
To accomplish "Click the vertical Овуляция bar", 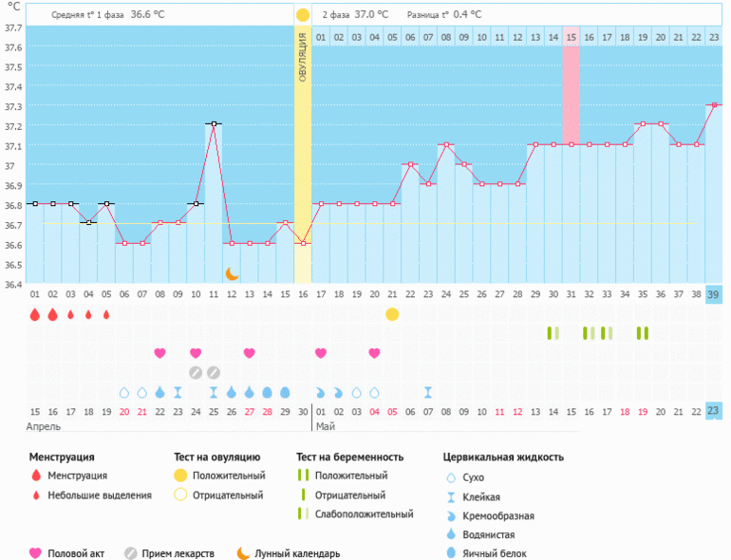I will pos(302,152).
